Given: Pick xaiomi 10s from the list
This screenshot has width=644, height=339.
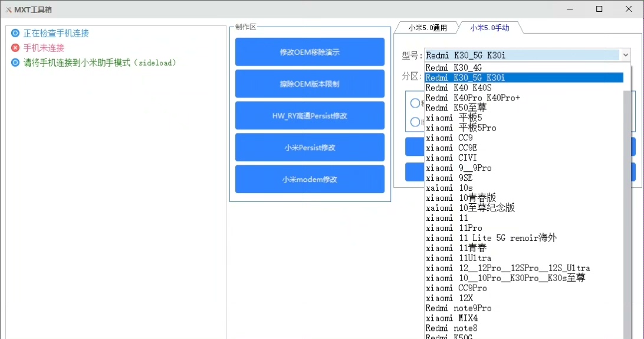Looking at the screenshot, I should coord(524,188).
